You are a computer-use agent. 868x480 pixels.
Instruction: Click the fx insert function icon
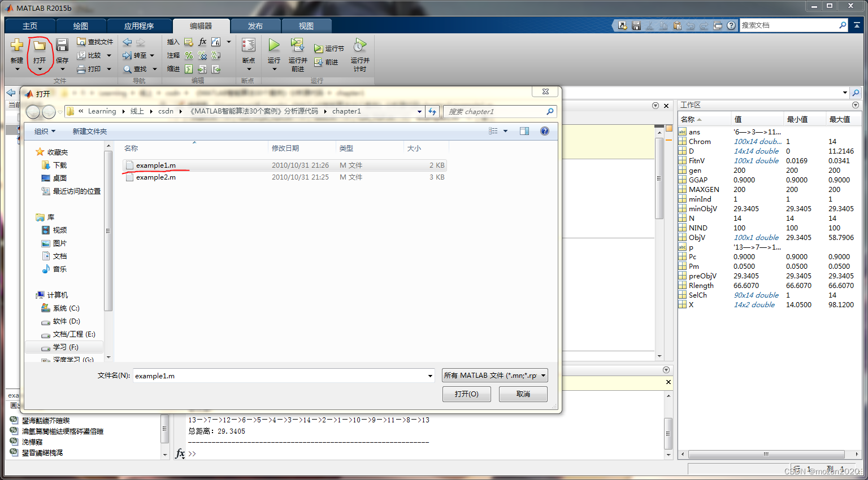click(203, 42)
